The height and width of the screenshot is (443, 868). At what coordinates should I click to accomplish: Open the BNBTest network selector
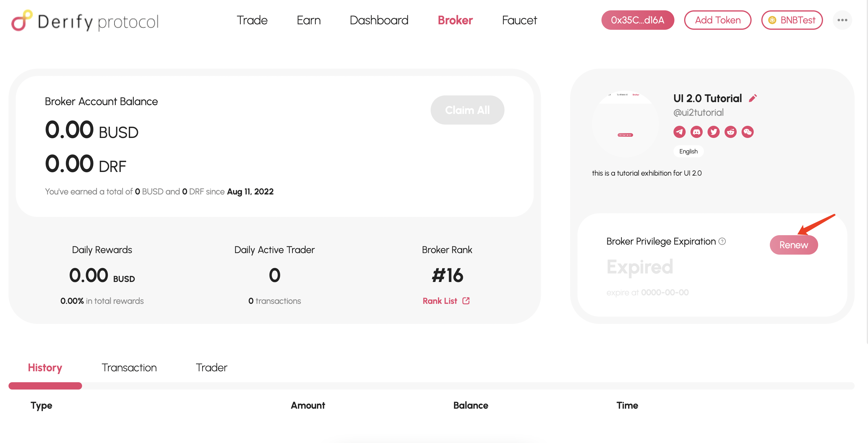coord(792,20)
